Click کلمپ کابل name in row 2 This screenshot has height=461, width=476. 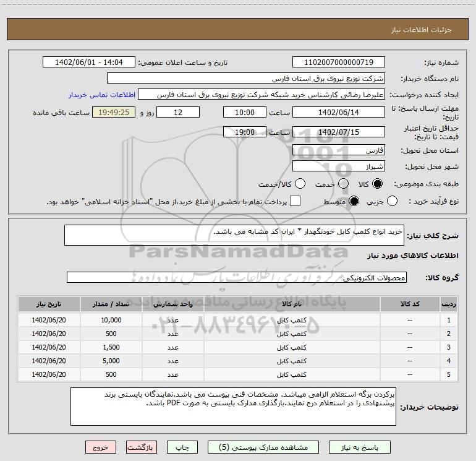pyautogui.click(x=291, y=334)
